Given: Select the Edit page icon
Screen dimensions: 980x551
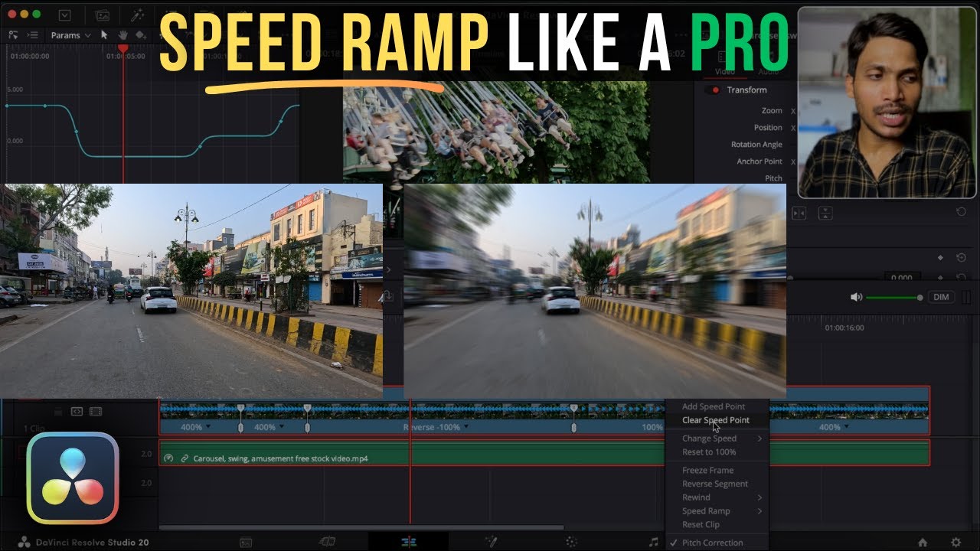Looking at the screenshot, I should pyautogui.click(x=409, y=542).
